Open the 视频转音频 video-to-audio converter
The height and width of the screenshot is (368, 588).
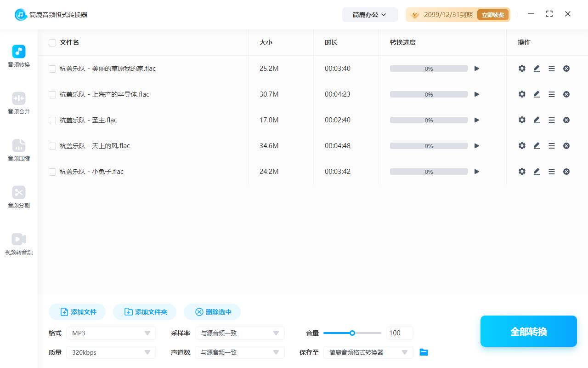click(x=18, y=243)
